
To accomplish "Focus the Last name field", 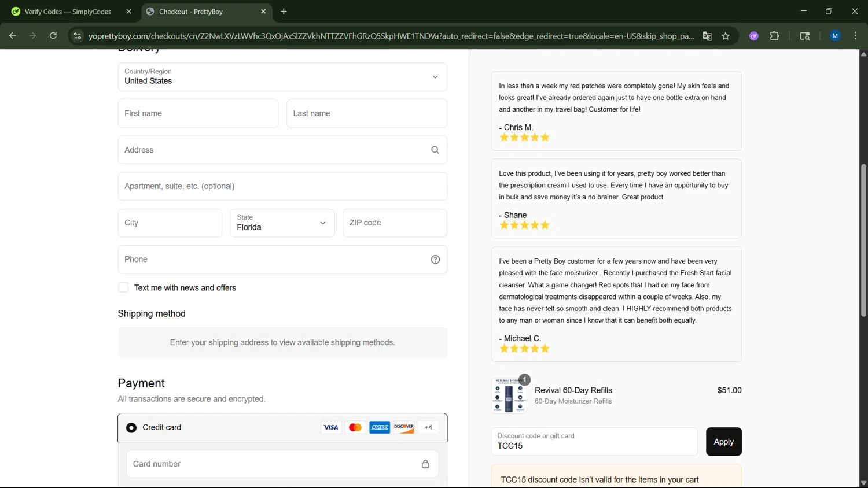I will (367, 113).
